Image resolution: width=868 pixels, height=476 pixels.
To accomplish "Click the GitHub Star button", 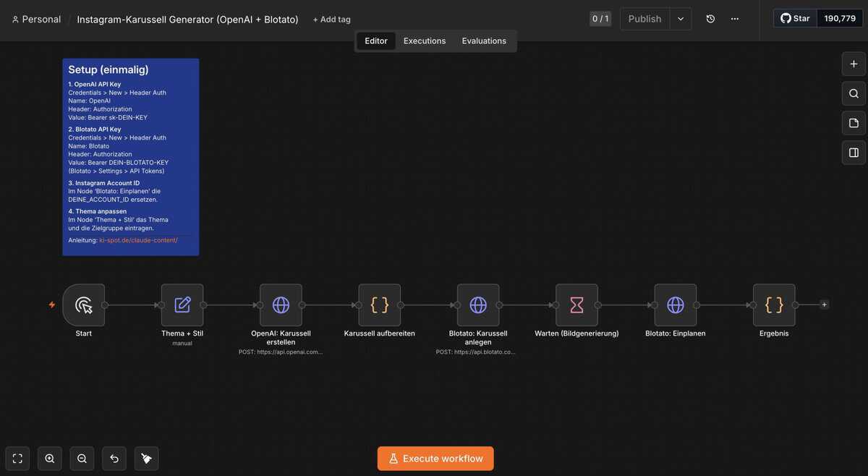I will click(x=796, y=18).
